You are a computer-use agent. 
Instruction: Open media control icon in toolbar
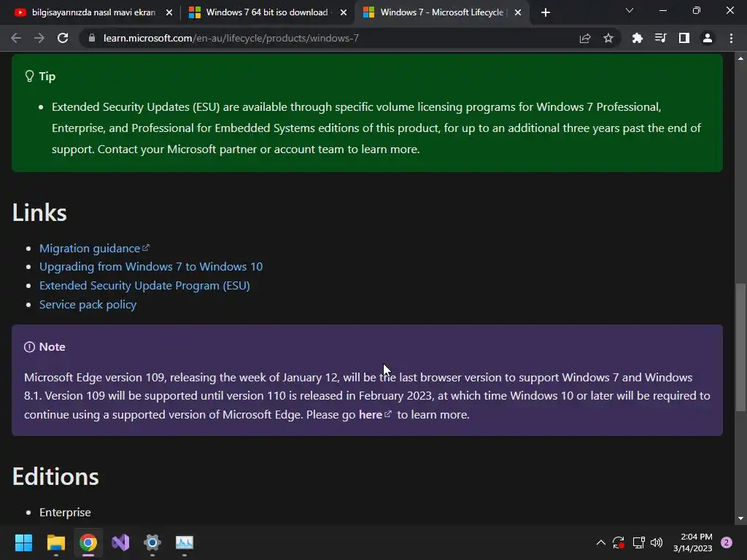tap(660, 38)
